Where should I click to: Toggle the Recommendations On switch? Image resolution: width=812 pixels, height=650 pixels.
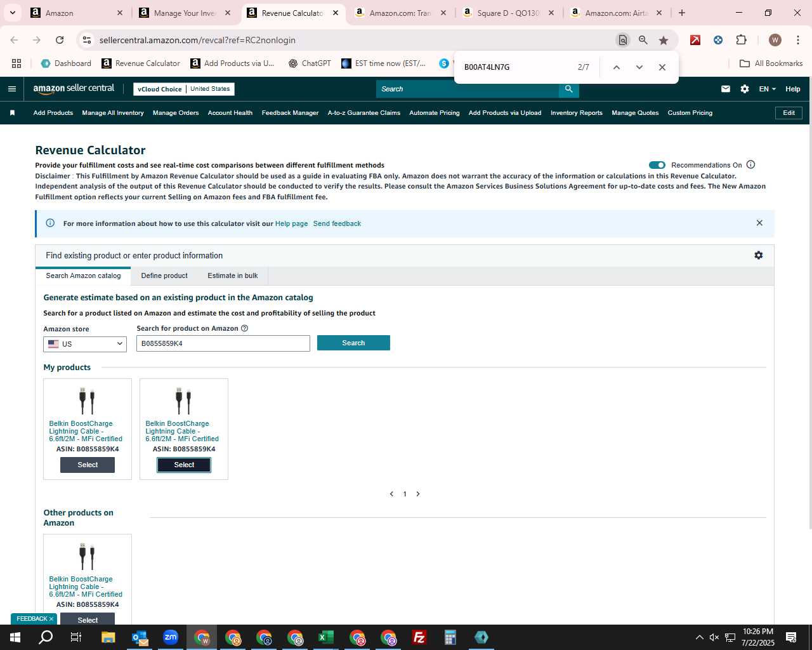click(657, 165)
